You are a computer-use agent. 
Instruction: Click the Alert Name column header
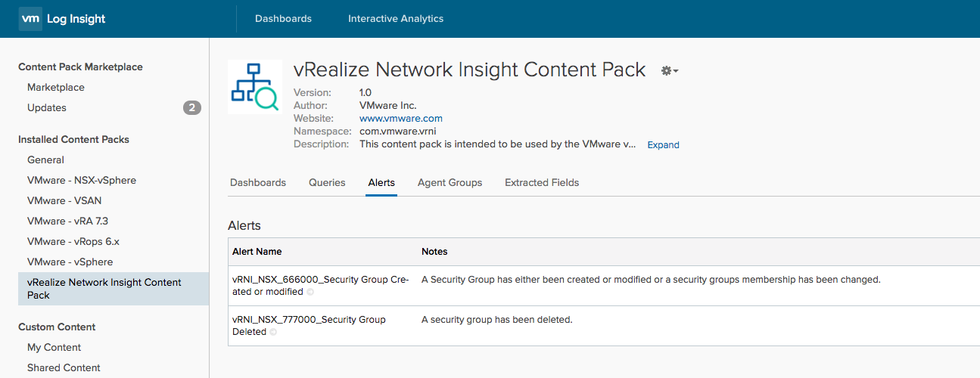257,252
